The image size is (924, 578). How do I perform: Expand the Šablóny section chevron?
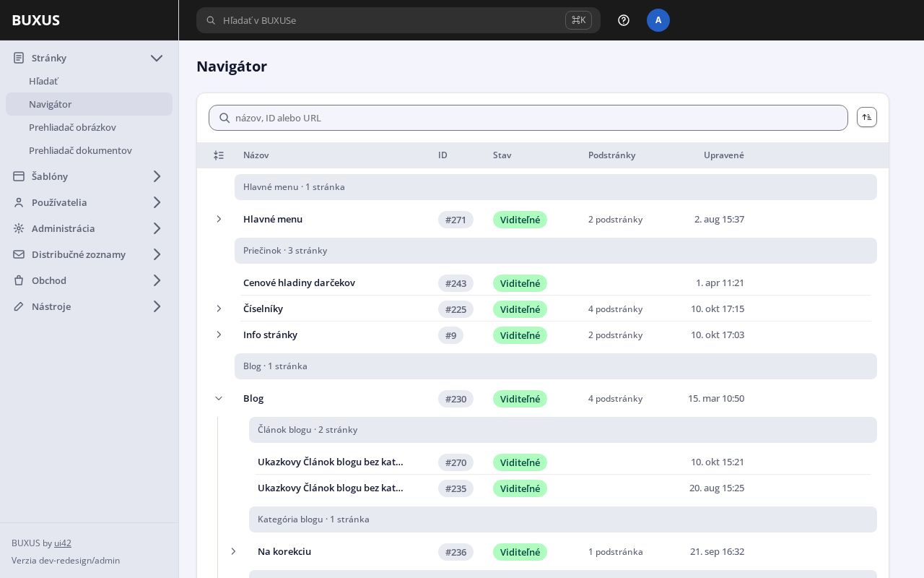pyautogui.click(x=157, y=176)
